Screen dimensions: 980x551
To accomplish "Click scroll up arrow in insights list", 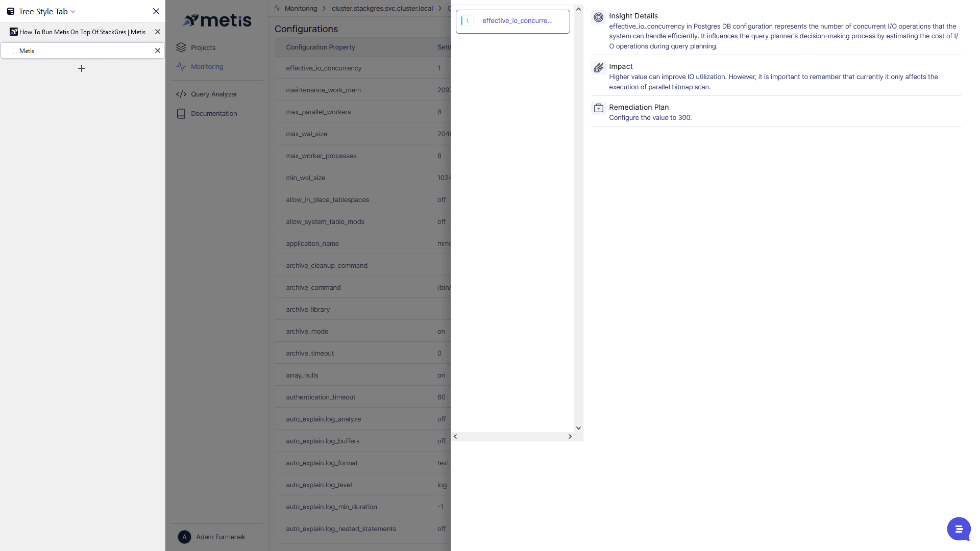I will (578, 9).
